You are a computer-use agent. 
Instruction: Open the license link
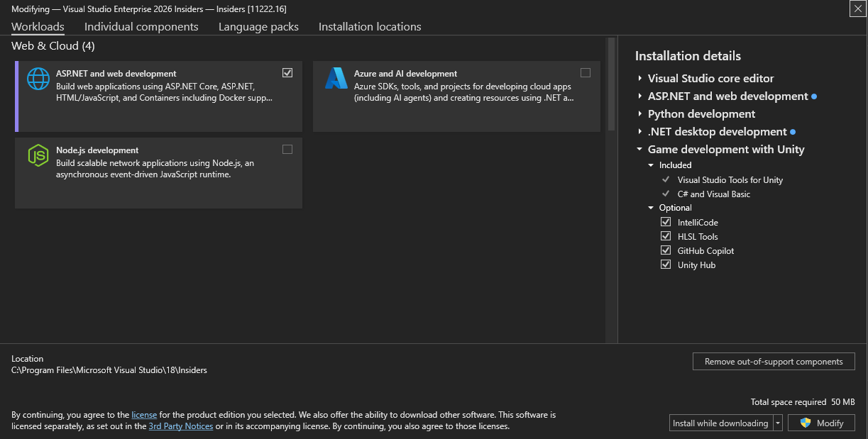(x=144, y=414)
